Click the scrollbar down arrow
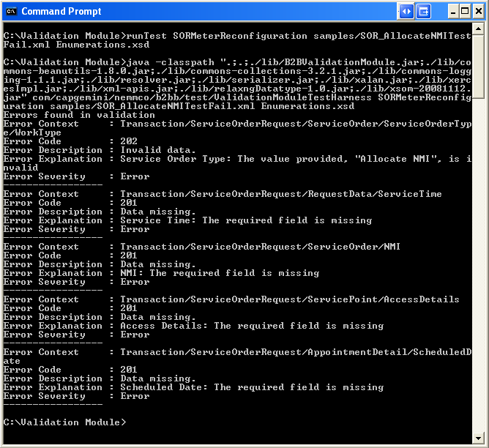The image size is (489, 448). [478, 438]
